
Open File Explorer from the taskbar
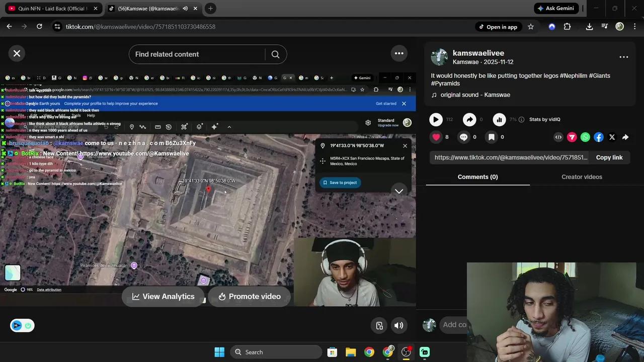(x=351, y=352)
